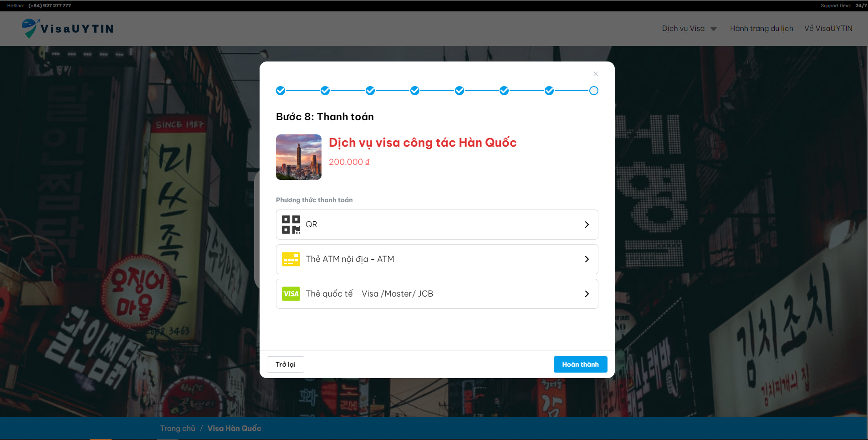Open ATM nội địa option via chevron

pyautogui.click(x=587, y=259)
